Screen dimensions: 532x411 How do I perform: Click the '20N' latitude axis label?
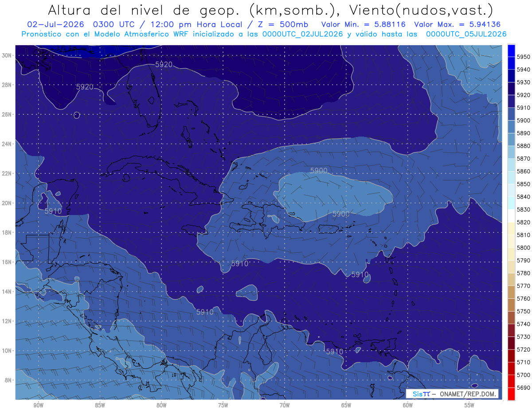[7, 203]
